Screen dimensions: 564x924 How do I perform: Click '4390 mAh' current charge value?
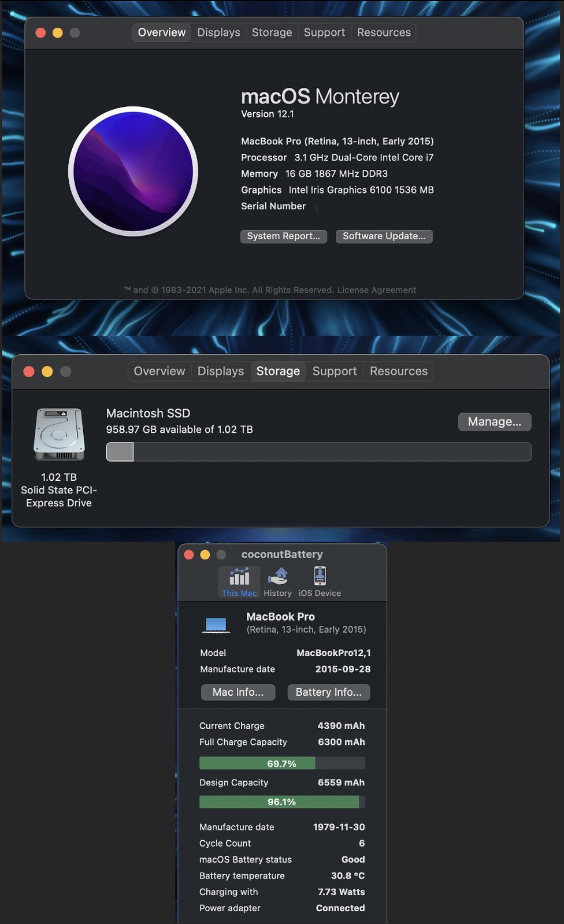click(x=341, y=726)
